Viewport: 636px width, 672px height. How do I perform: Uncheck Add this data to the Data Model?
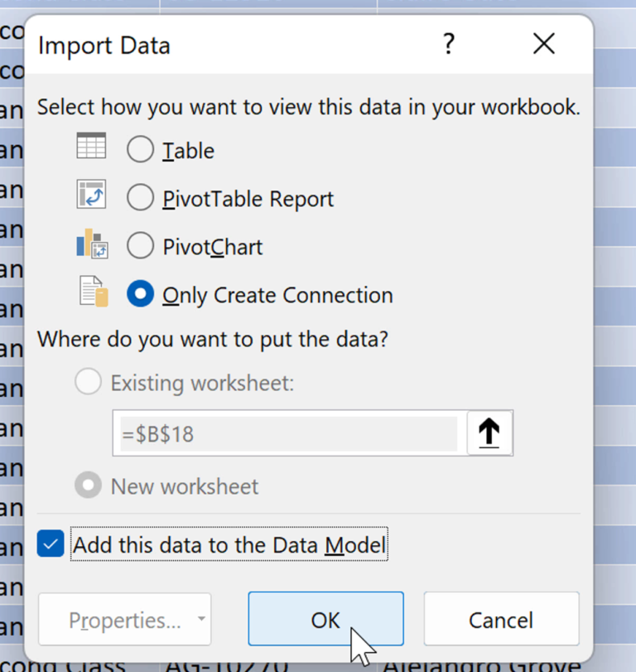pos(50,544)
